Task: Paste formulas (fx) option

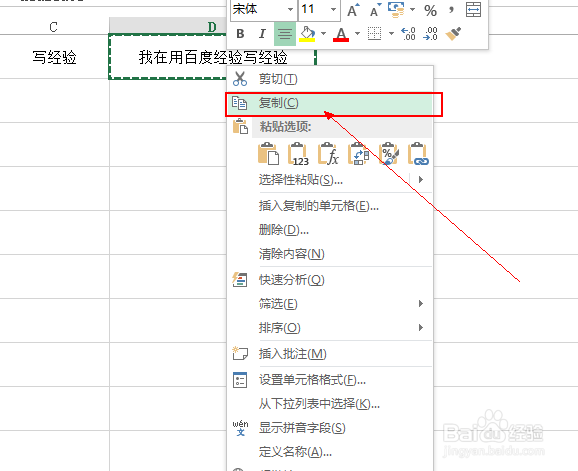Action: [x=328, y=153]
